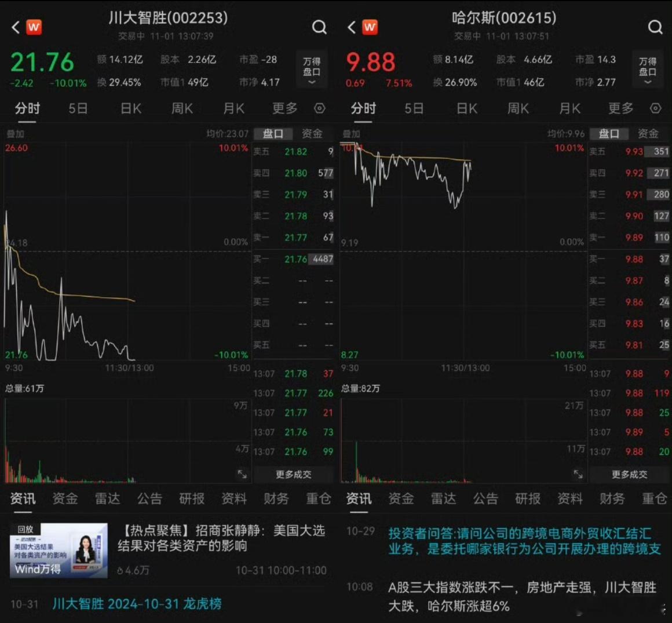Open 资金 bottom tab under 川大智胜
The height and width of the screenshot is (623, 672).
[x=65, y=498]
